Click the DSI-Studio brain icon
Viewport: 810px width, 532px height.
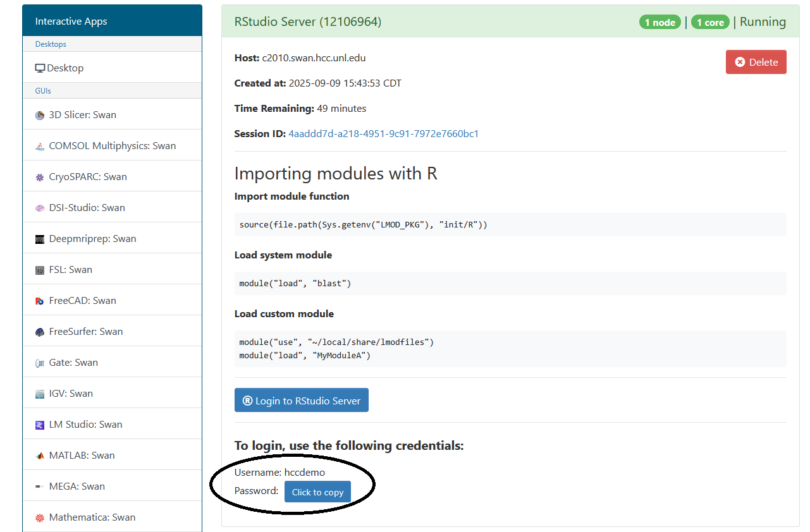tap(40, 208)
